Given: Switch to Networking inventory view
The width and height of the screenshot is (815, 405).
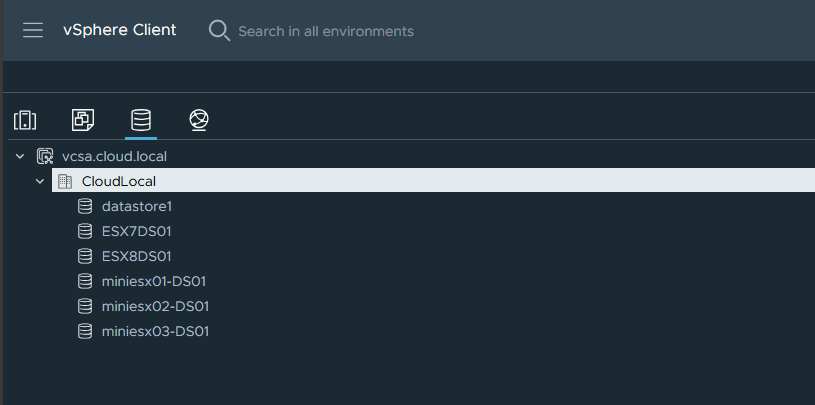Looking at the screenshot, I should (x=199, y=121).
